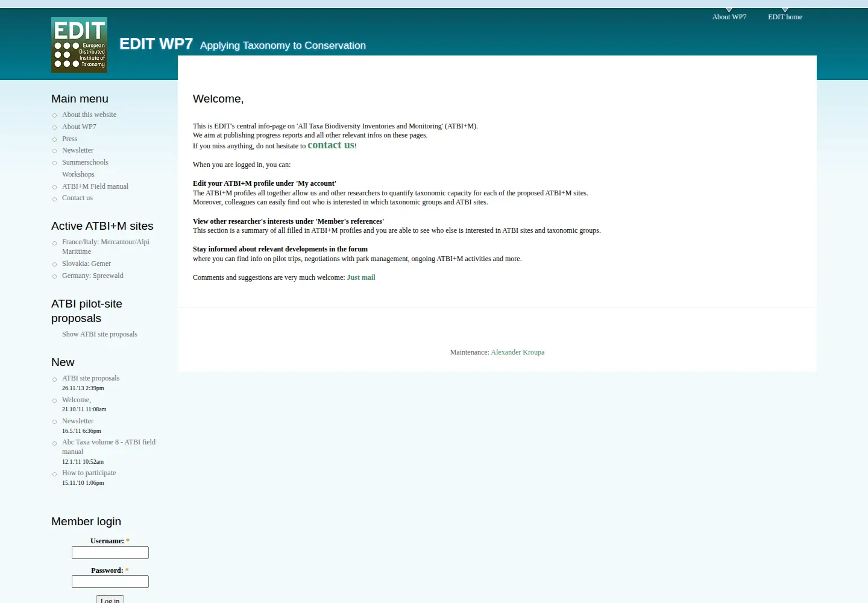
Task: Open France/Italy: Mercantour/Alpi Marittime site
Action: tap(105, 247)
